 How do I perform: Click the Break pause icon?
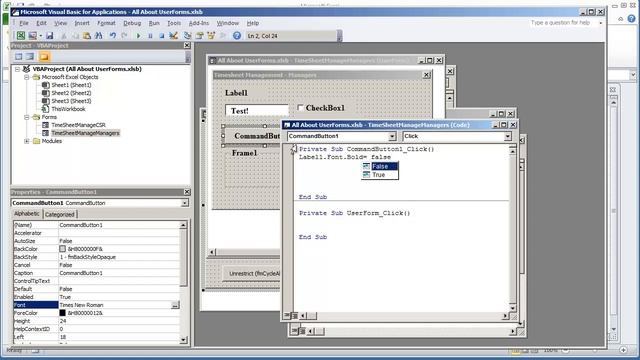click(x=150, y=36)
